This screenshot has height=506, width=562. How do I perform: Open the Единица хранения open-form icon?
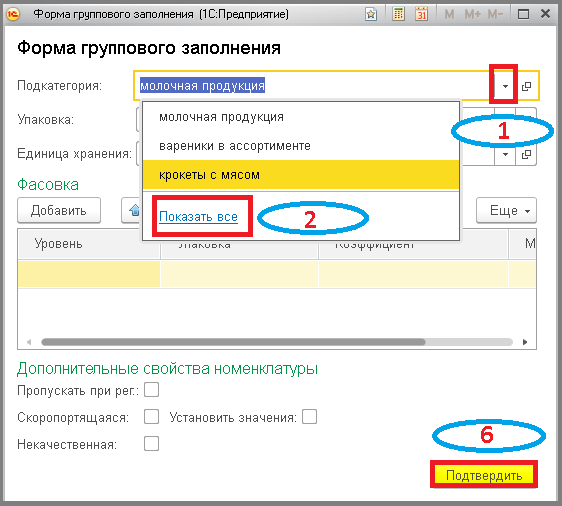tap(526, 154)
